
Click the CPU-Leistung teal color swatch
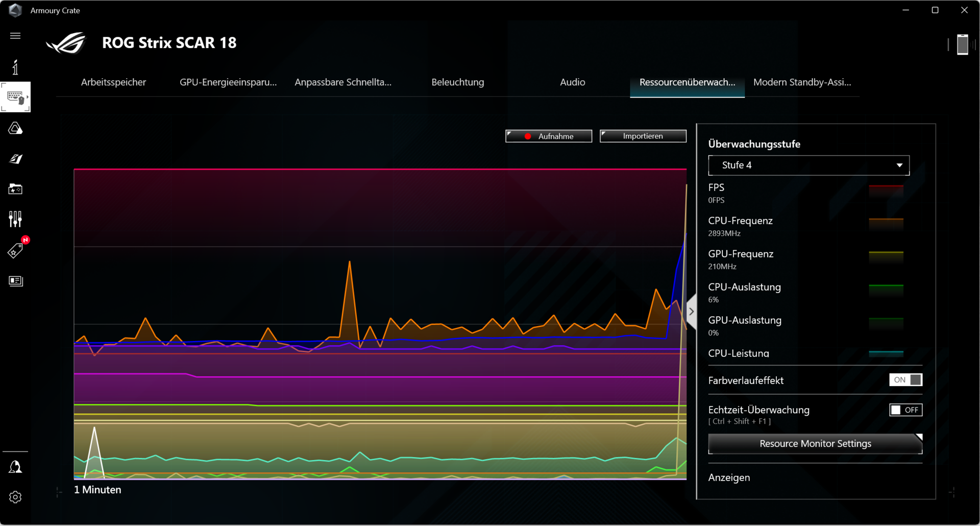click(886, 354)
